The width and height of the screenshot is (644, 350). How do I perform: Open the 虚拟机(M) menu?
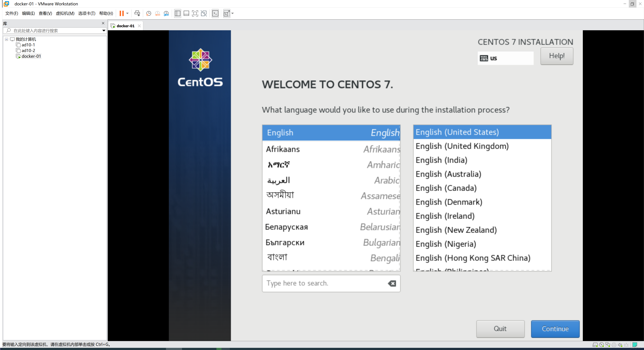[65, 14]
